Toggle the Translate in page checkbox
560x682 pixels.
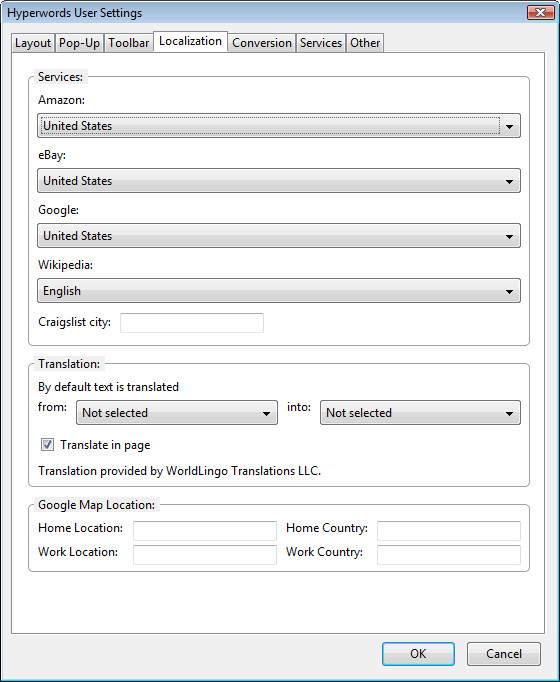coord(47,445)
